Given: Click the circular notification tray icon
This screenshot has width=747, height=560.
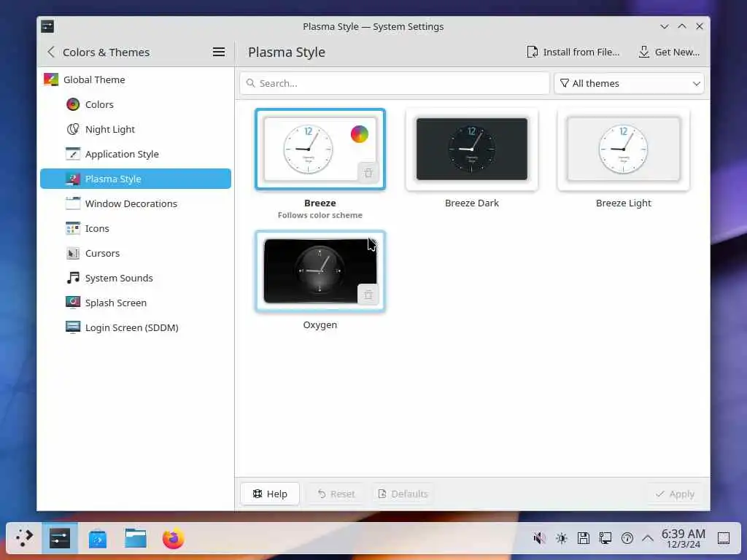Looking at the screenshot, I should coord(627,539).
